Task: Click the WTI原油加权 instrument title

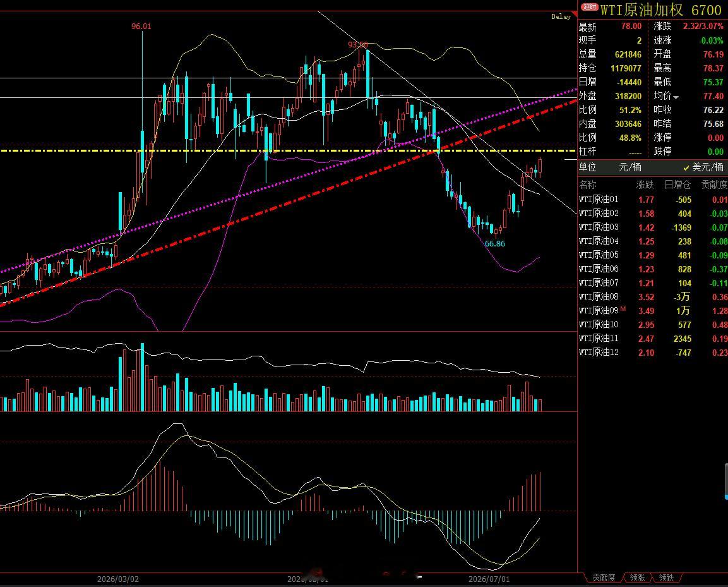Action: point(641,10)
